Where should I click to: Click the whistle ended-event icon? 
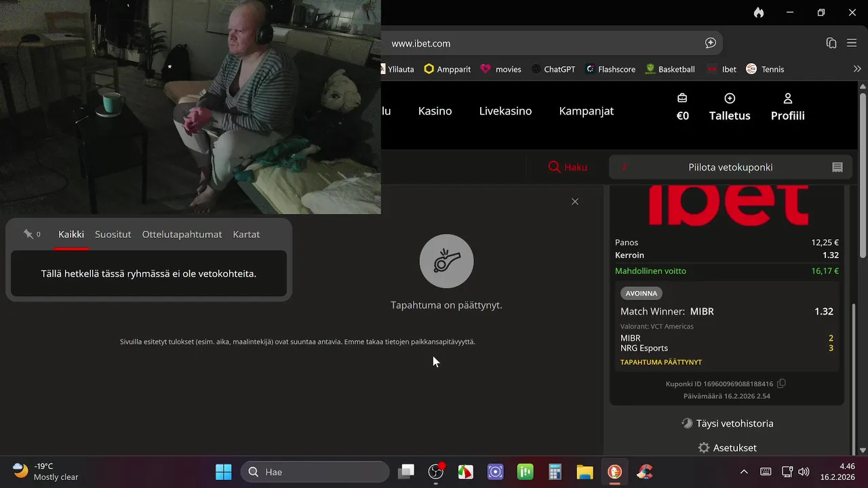click(x=446, y=261)
